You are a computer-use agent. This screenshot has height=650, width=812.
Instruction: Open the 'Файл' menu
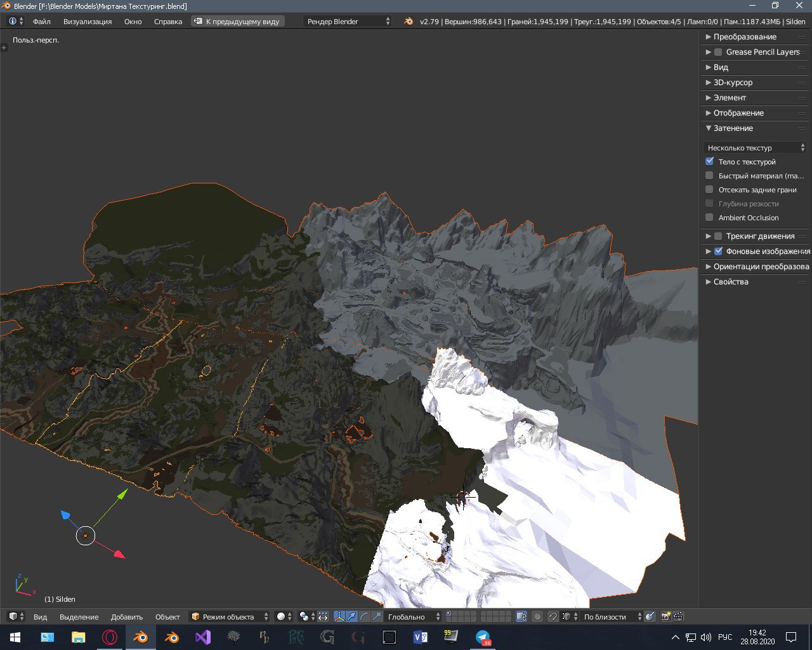42,21
